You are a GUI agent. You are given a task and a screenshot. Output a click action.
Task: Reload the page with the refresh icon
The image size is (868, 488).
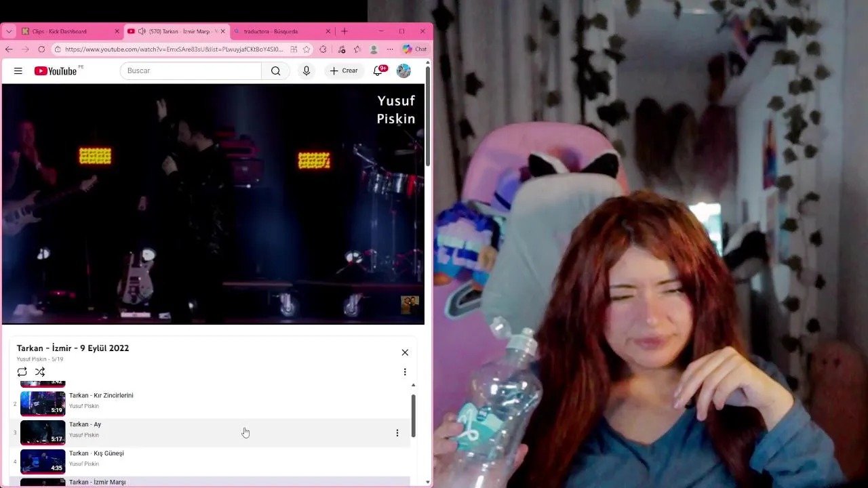coord(41,49)
